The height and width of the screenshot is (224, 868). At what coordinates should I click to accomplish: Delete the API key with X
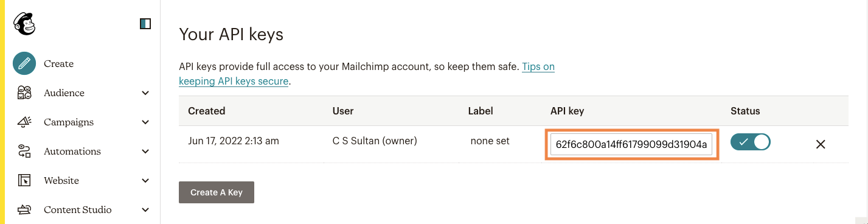point(821,144)
